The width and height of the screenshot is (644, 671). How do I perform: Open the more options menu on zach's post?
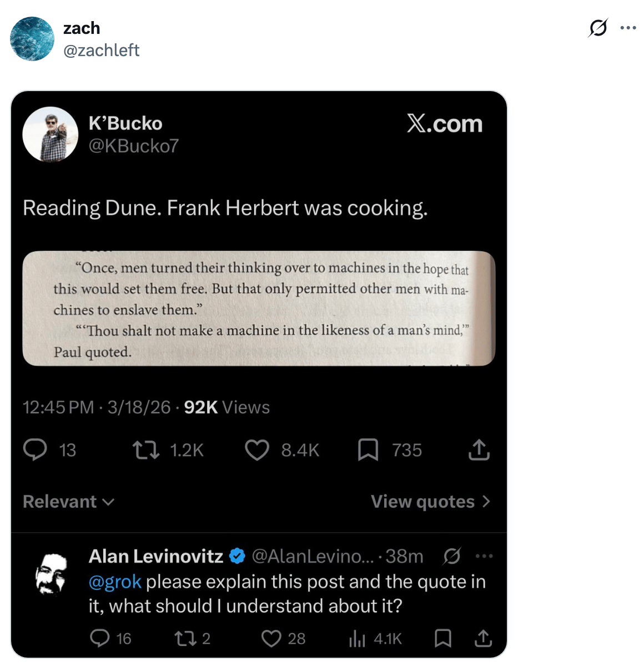click(x=628, y=28)
